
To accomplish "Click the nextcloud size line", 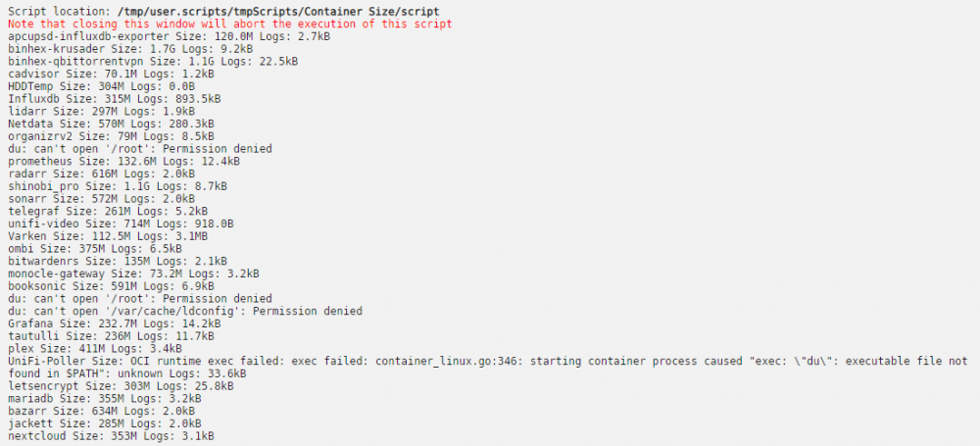I will 112,436.
